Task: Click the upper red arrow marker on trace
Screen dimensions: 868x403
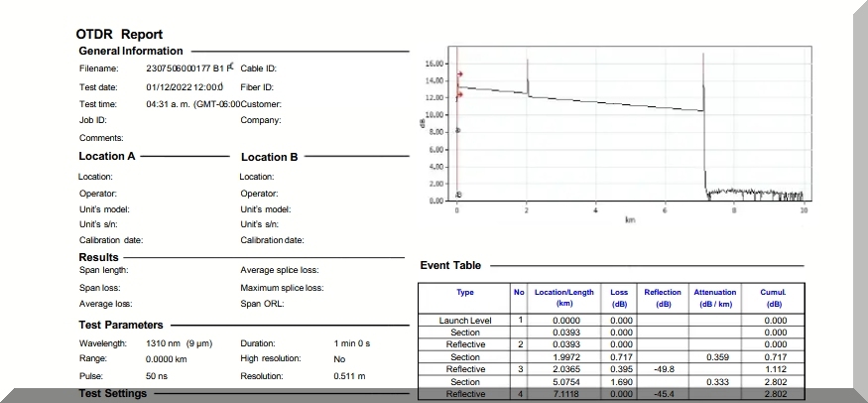Action: tap(459, 74)
